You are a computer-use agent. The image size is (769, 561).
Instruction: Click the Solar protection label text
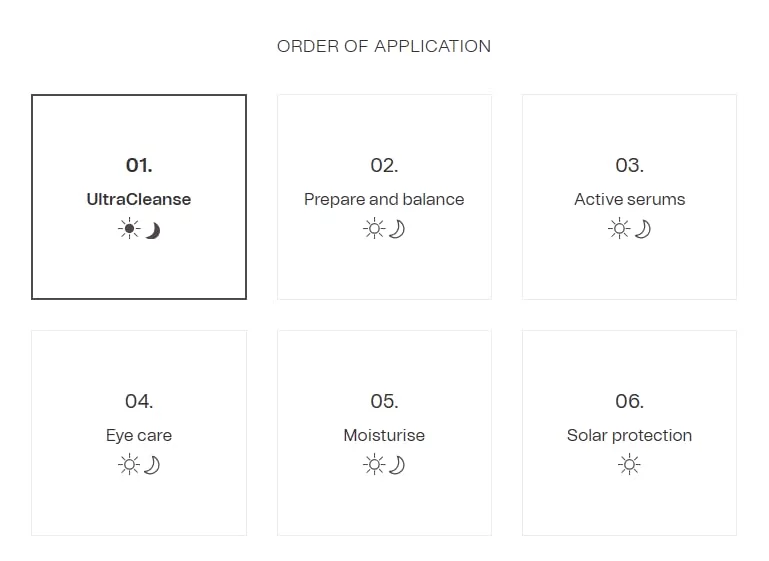tap(629, 435)
